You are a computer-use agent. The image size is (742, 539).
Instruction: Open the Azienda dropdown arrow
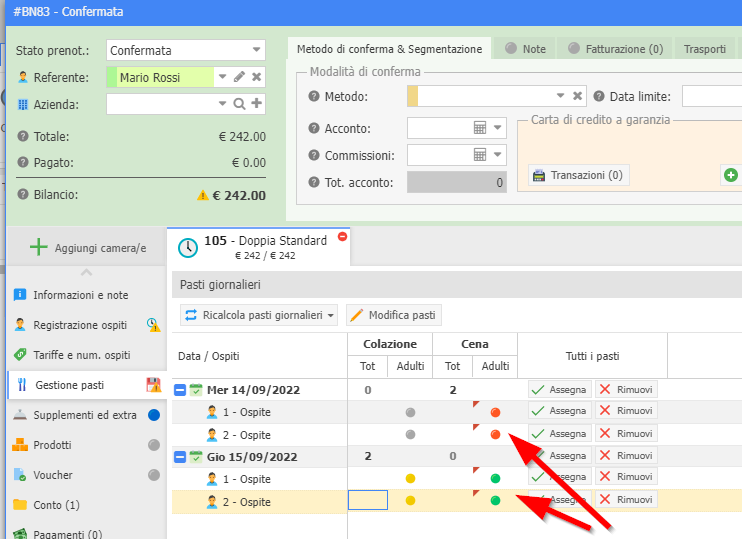point(222,104)
